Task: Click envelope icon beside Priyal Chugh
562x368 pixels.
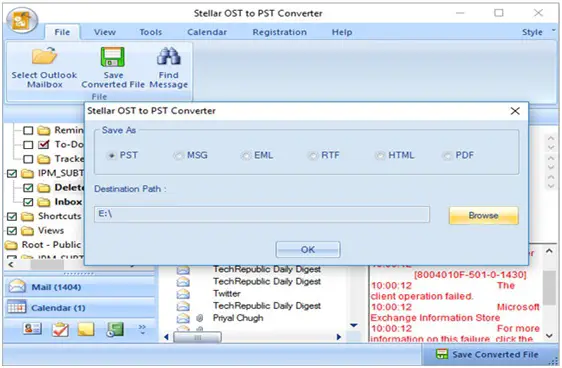Action: coord(183,318)
